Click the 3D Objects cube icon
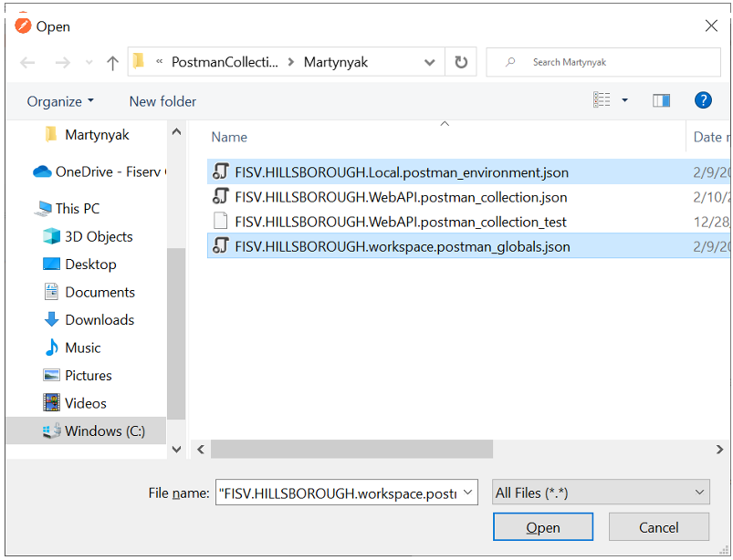This screenshot has height=560, width=733. point(51,236)
